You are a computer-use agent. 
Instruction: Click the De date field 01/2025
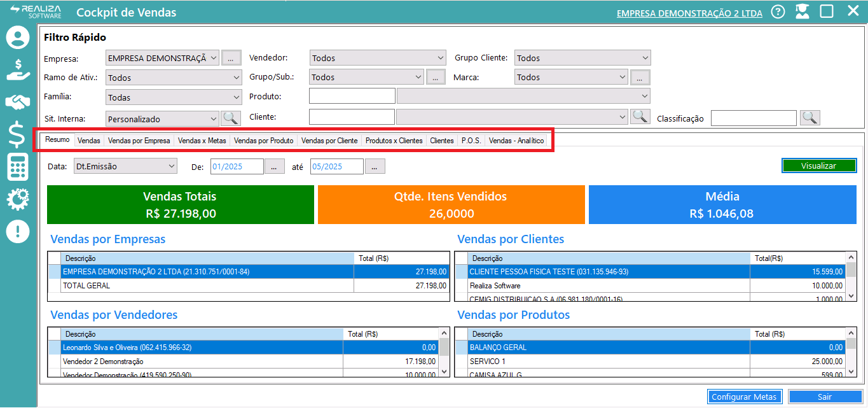coord(237,166)
